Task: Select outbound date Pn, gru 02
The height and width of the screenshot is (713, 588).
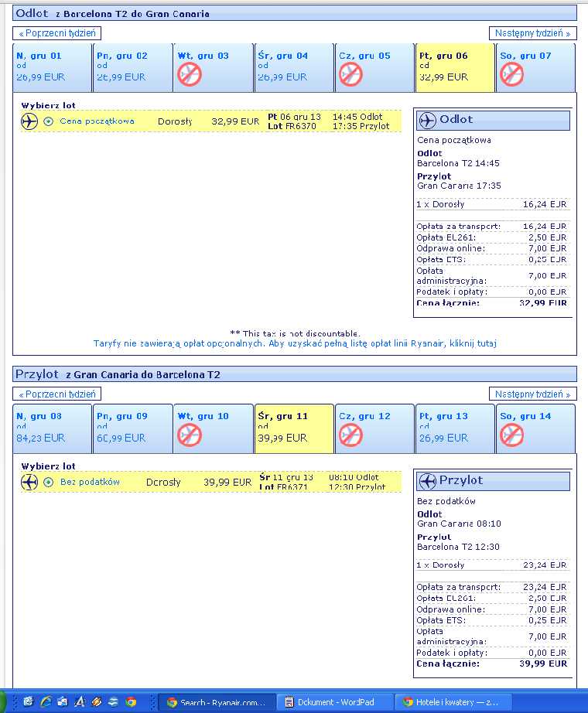Action: coord(133,68)
